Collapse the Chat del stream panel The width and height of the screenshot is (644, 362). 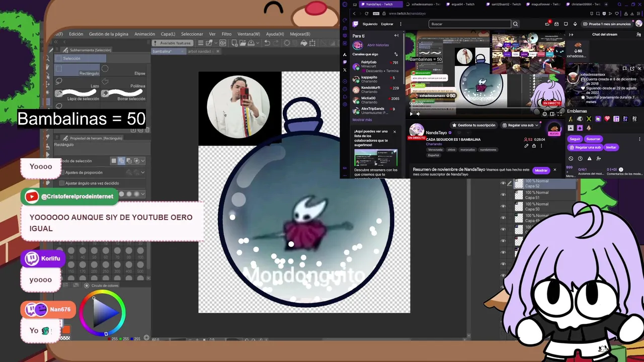coord(571,35)
